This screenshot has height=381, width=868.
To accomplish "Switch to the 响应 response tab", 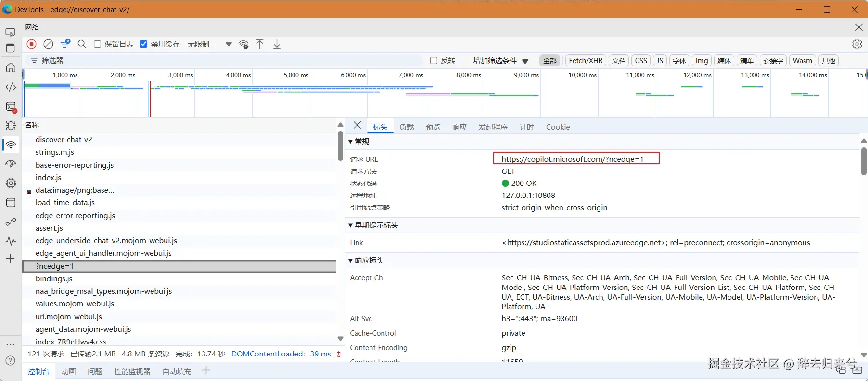I will click(x=460, y=127).
